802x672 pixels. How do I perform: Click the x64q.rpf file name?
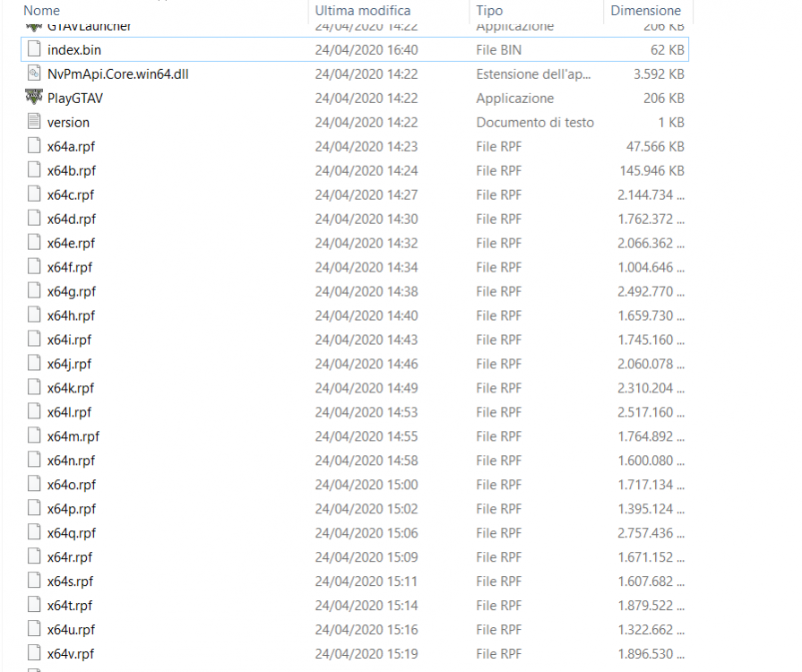click(x=72, y=533)
